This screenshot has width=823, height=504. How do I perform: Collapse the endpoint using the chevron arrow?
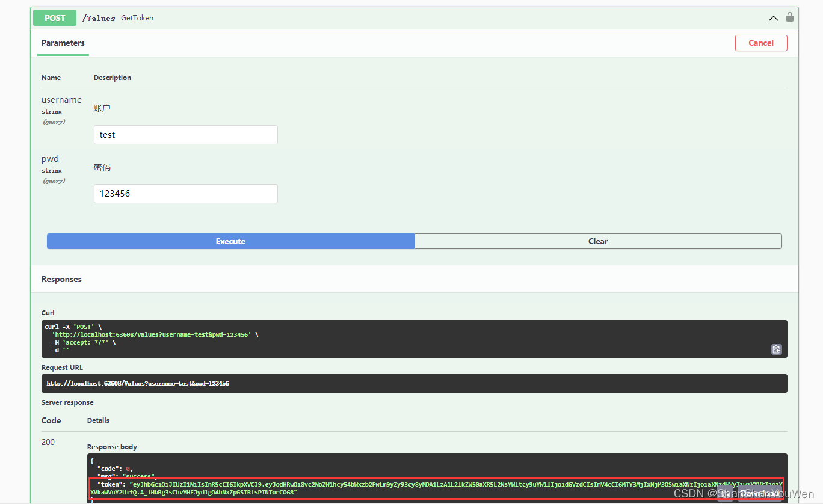point(773,18)
